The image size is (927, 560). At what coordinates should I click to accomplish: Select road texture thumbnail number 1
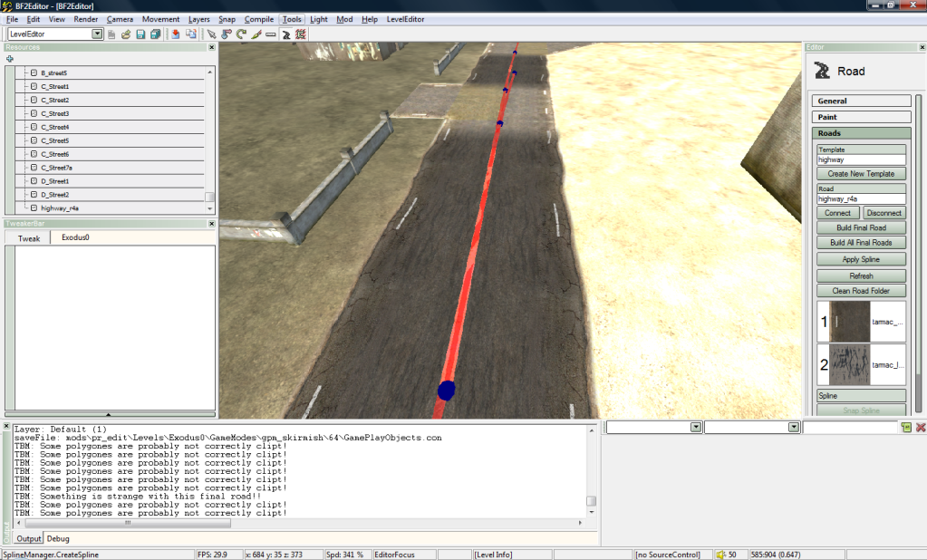tap(850, 322)
